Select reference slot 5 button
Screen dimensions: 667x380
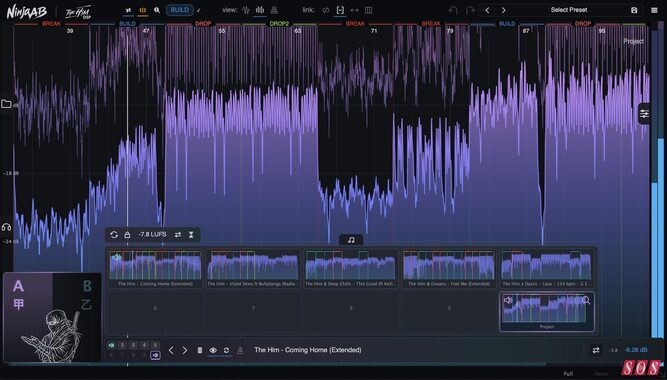point(155,345)
